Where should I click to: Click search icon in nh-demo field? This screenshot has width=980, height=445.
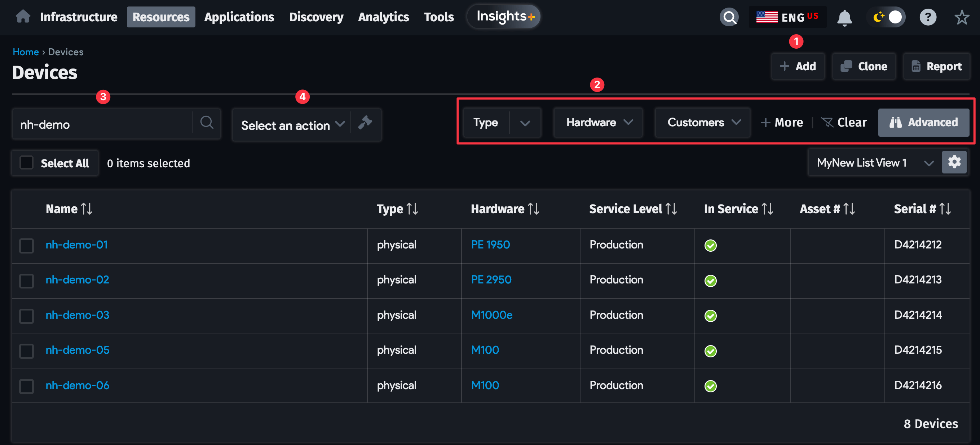207,123
